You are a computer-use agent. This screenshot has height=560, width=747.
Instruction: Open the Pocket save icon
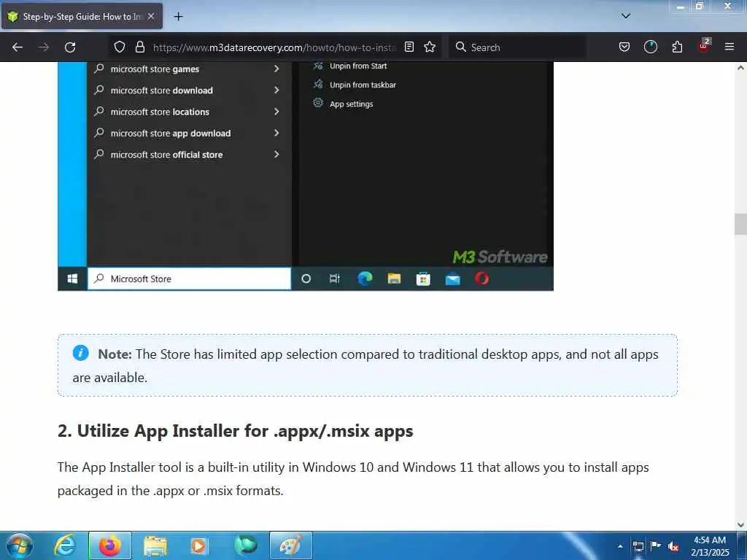click(x=624, y=47)
